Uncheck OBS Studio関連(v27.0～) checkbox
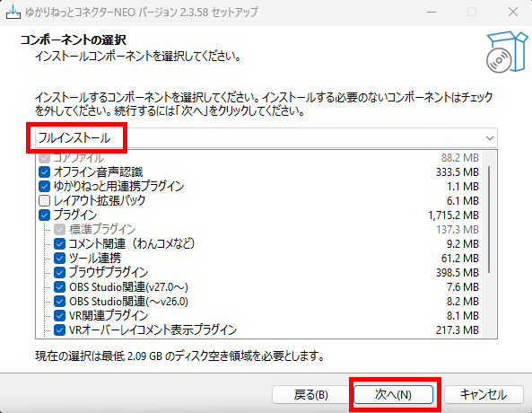This screenshot has height=413, width=532. (60, 287)
